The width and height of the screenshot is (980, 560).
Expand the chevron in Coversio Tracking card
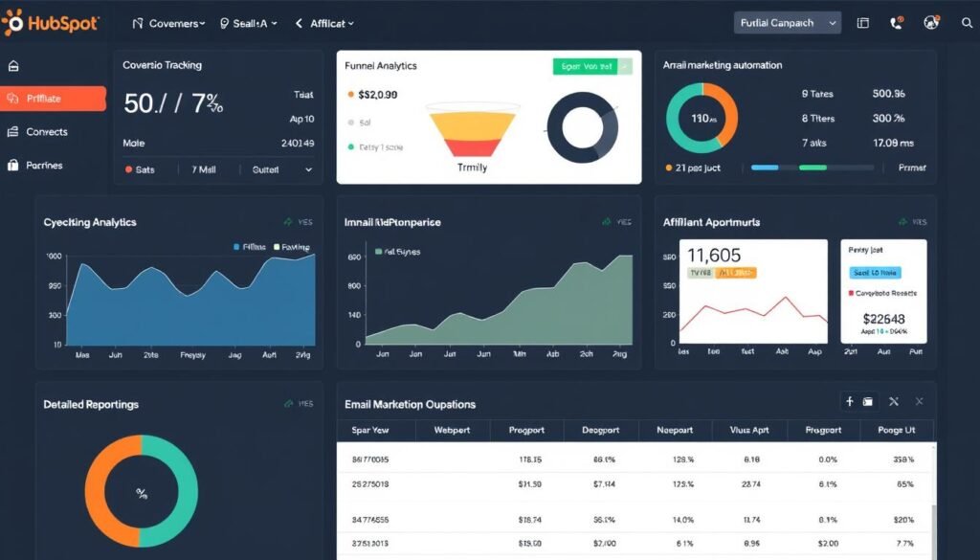click(308, 169)
